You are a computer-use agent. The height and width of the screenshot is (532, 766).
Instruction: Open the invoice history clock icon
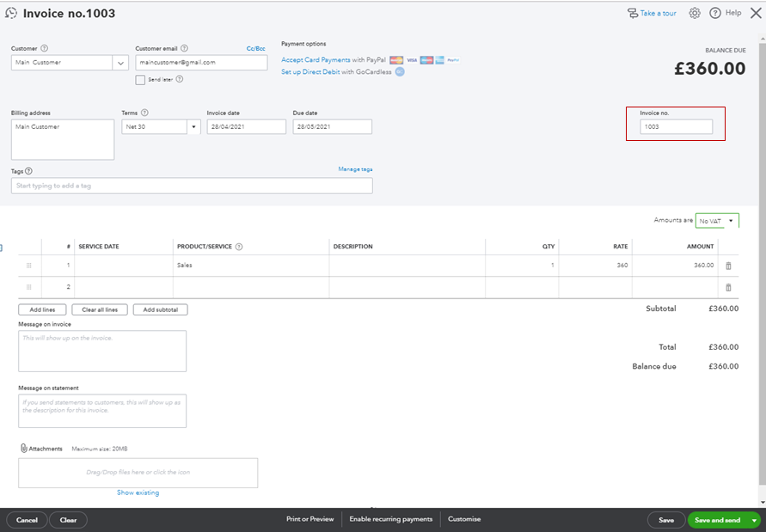(x=11, y=13)
